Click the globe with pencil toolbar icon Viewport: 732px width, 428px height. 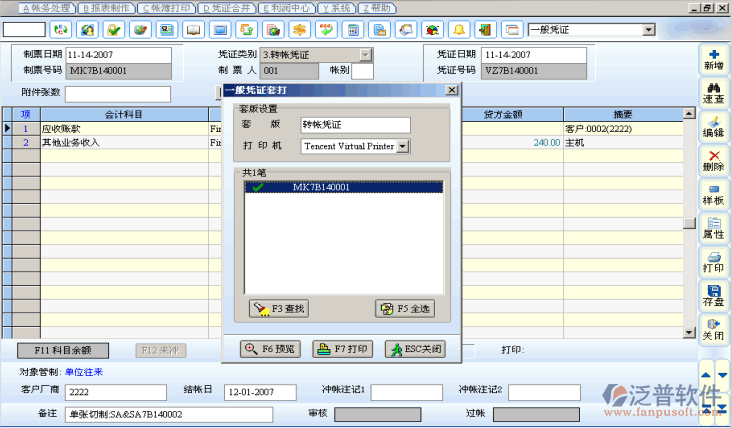(140, 30)
